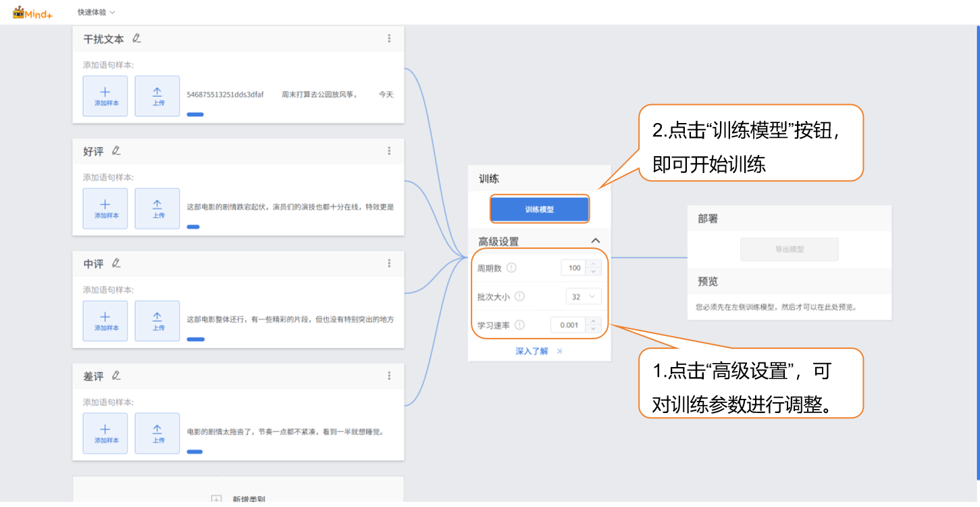Open the 快速体验 dropdown menu
This screenshot has width=980, height=507.
96,12
